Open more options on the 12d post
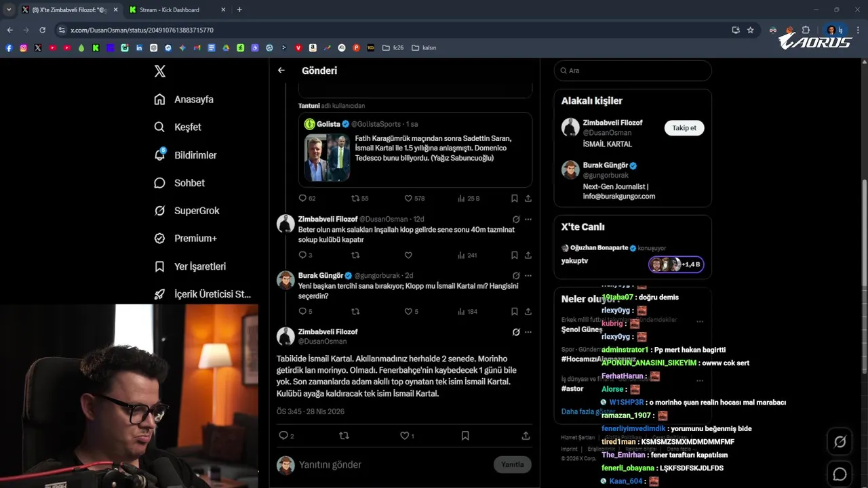Viewport: 868px width, 488px height. [528, 220]
